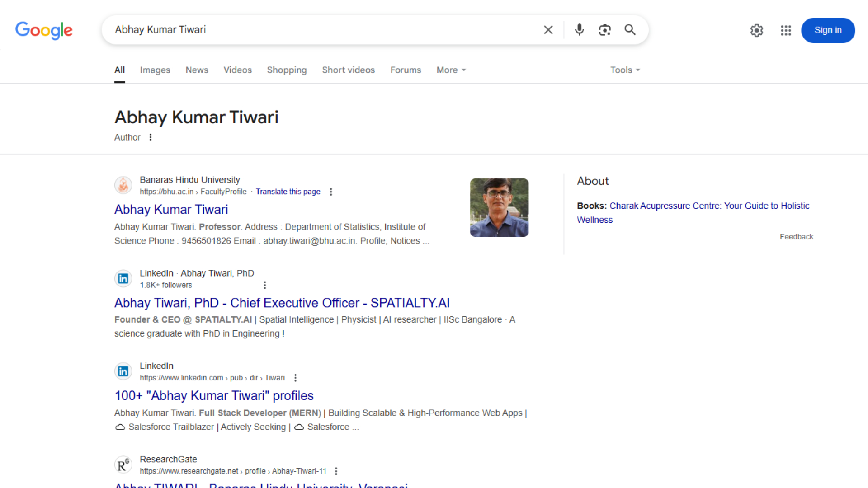Viewport: 868px width, 488px height.
Task: Switch to the Short videos tab
Action: point(348,70)
